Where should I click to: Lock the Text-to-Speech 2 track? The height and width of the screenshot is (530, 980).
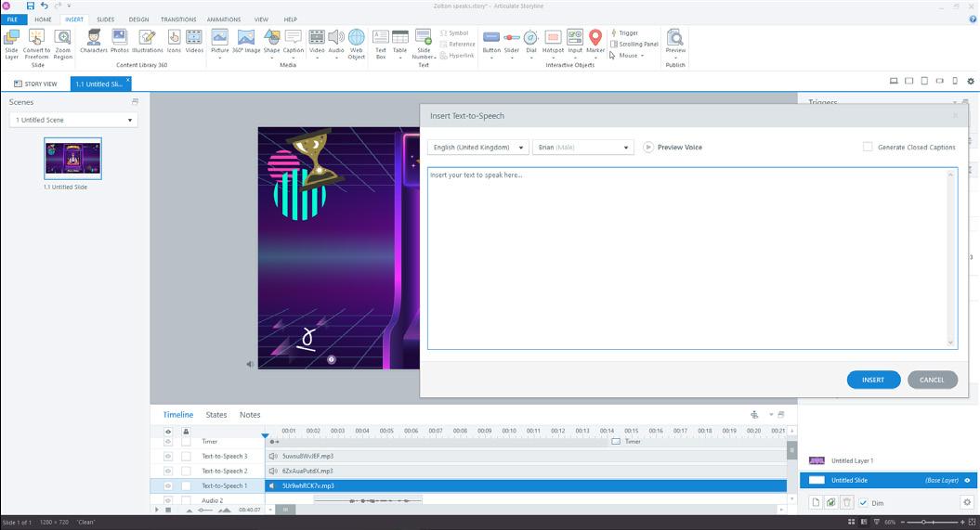186,472
